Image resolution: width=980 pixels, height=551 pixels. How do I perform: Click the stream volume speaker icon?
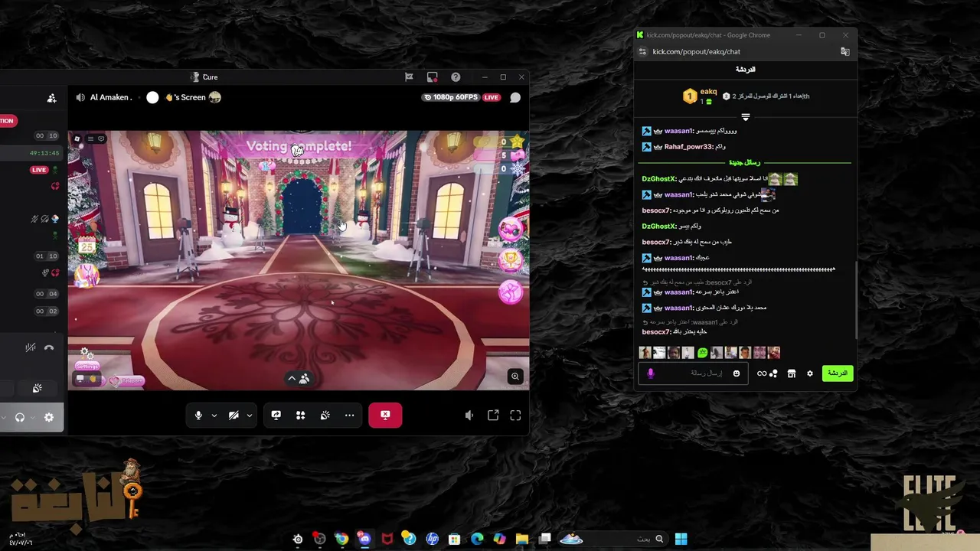pyautogui.click(x=469, y=415)
